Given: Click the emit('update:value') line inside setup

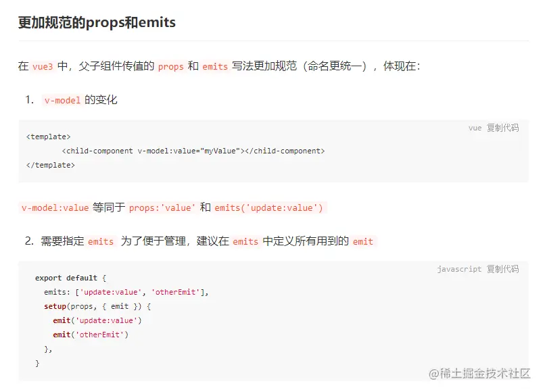Looking at the screenshot, I should click(x=97, y=320).
